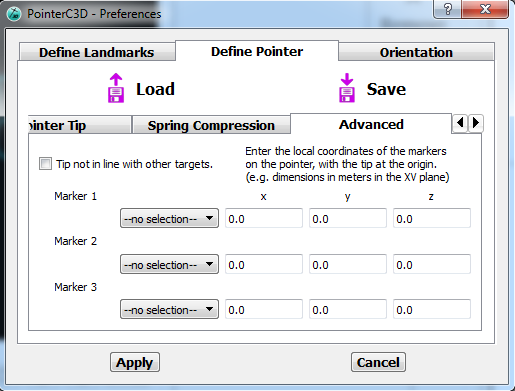Click the 'y' column header
Image resolution: width=515 pixels, height=391 pixels.
pos(347,197)
